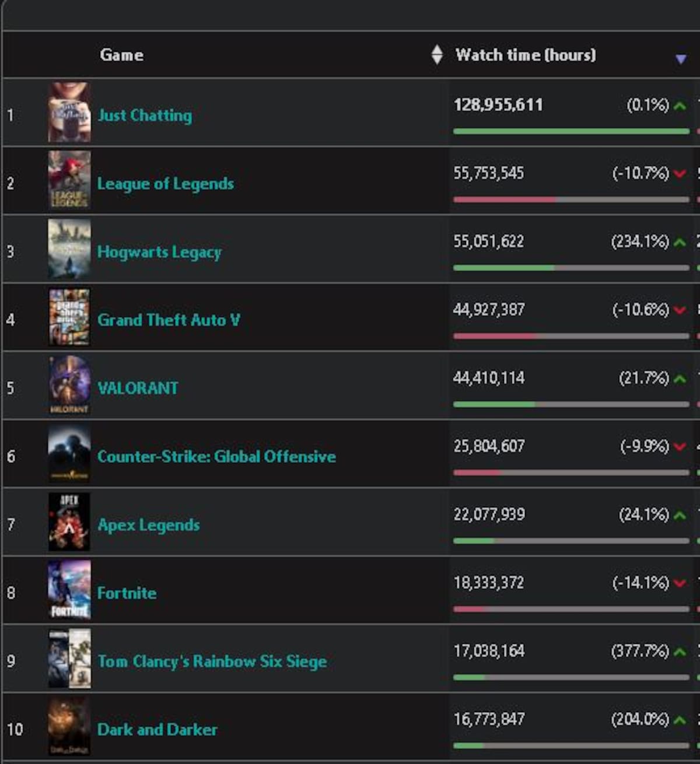700x764 pixels.
Task: Click the green up arrow beside 234.1%
Action: (680, 242)
